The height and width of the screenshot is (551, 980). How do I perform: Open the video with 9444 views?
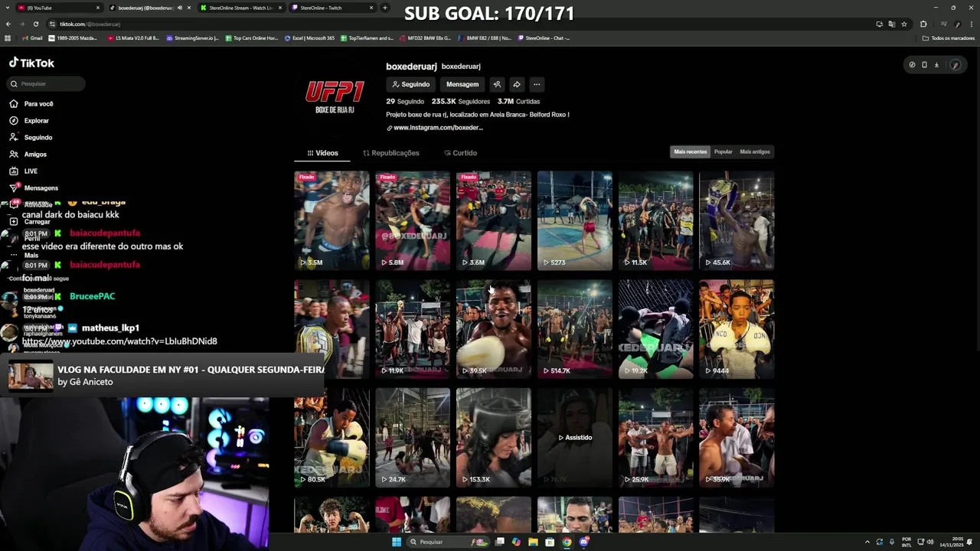pyautogui.click(x=737, y=329)
